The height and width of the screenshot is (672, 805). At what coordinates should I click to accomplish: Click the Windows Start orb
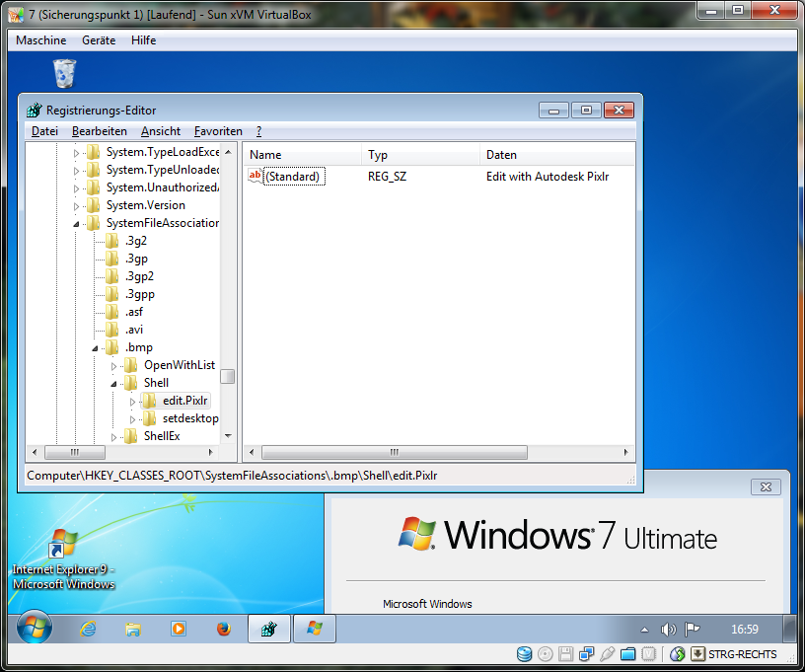[35, 628]
